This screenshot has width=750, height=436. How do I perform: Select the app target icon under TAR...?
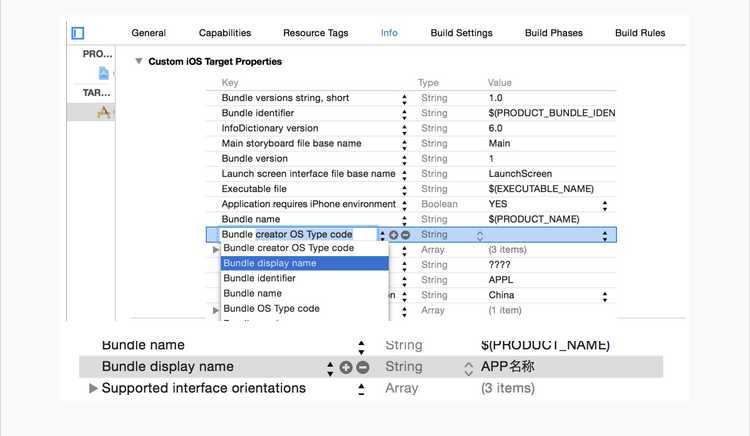[x=103, y=112]
